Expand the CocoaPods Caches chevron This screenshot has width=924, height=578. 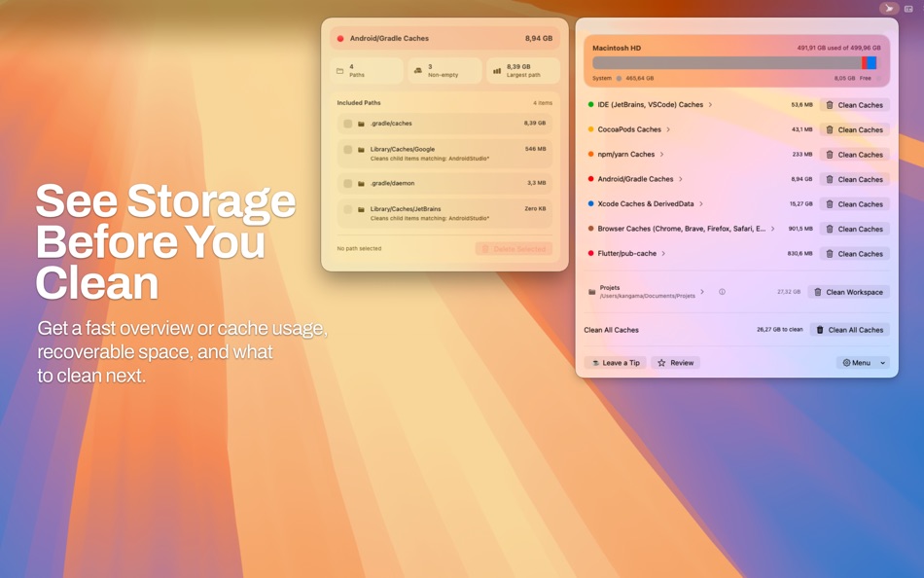click(668, 129)
